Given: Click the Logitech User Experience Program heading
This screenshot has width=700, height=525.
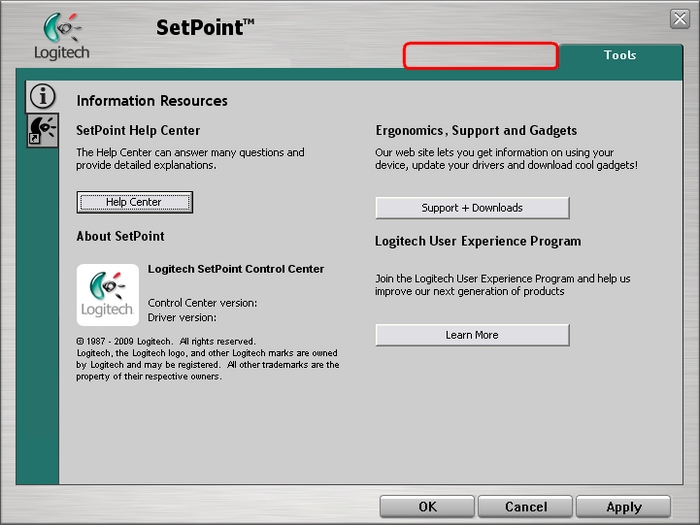Looking at the screenshot, I should coord(478,241).
